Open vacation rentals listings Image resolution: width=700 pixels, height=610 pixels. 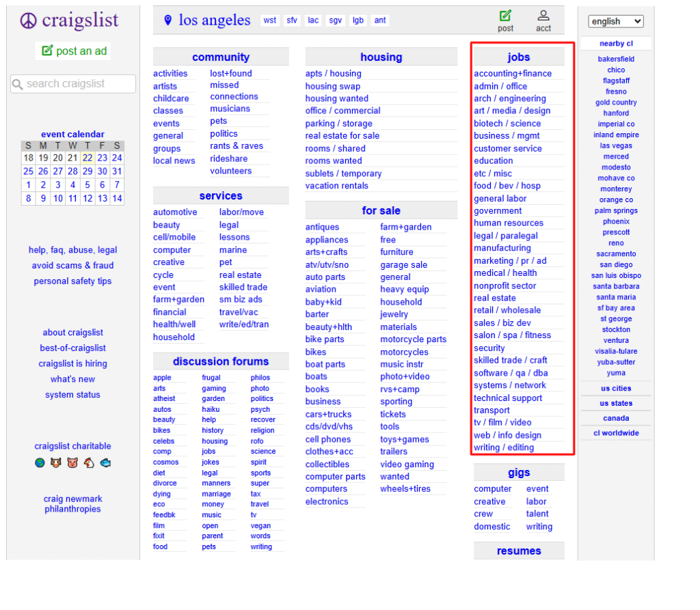(x=336, y=186)
